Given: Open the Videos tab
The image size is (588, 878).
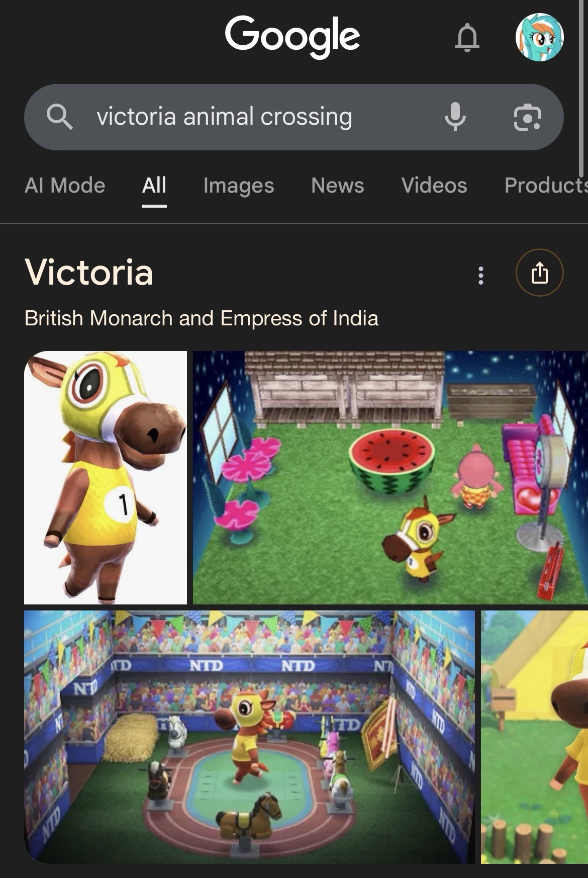Looking at the screenshot, I should tap(434, 186).
